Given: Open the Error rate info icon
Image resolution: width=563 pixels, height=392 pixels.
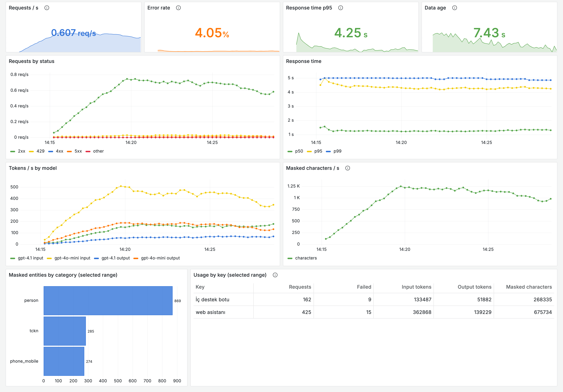Looking at the screenshot, I should (178, 8).
